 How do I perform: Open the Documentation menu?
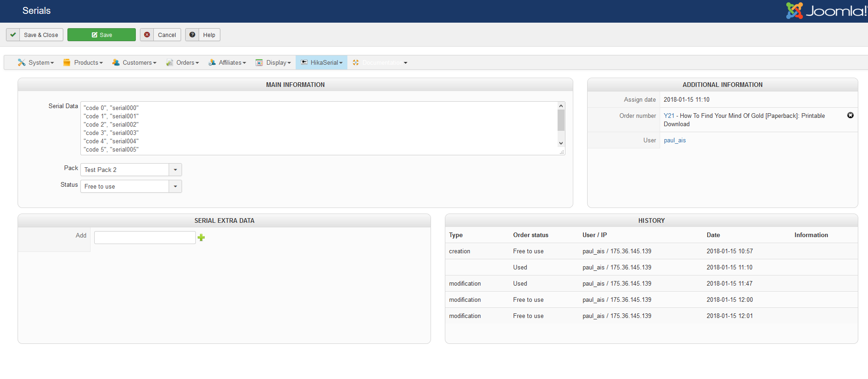(x=380, y=62)
